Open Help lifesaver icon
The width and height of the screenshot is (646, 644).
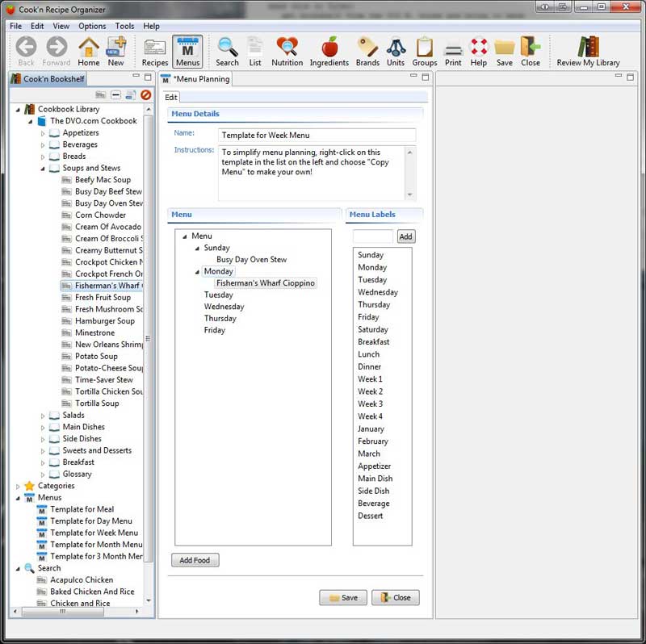[479, 52]
